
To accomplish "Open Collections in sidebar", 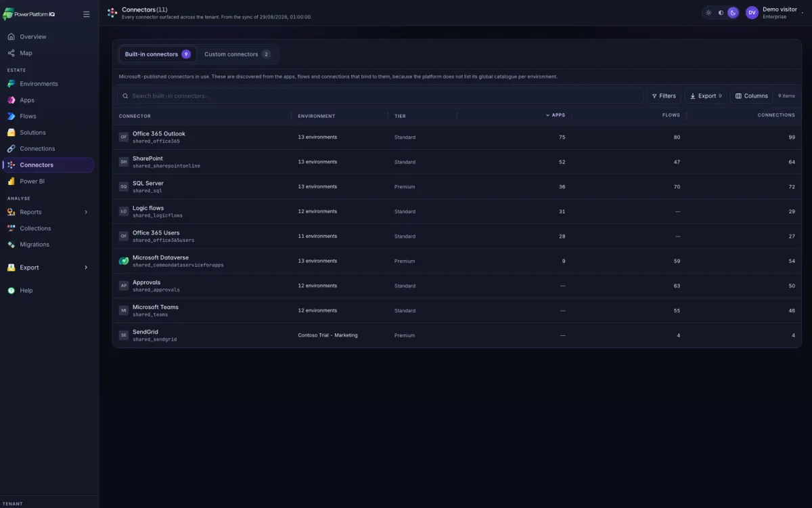I will pos(49,228).
